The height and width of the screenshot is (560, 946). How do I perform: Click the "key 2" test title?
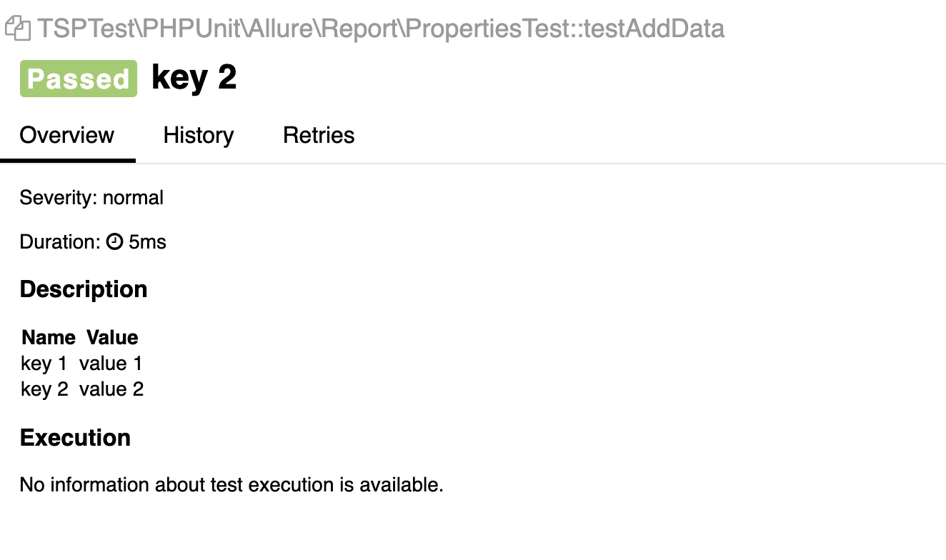coord(194,77)
